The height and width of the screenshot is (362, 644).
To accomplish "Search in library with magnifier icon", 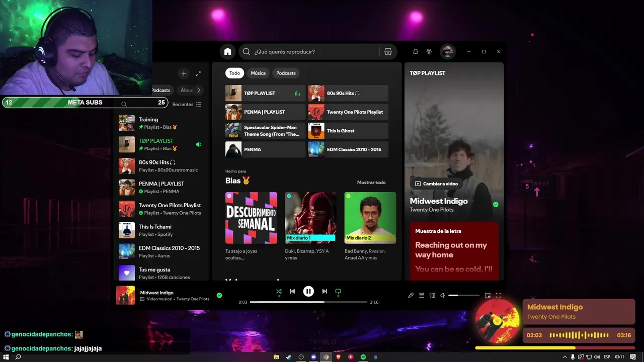I will (x=124, y=104).
